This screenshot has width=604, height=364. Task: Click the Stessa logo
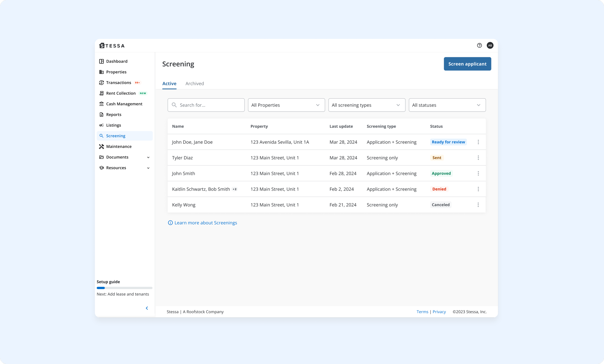(x=112, y=46)
